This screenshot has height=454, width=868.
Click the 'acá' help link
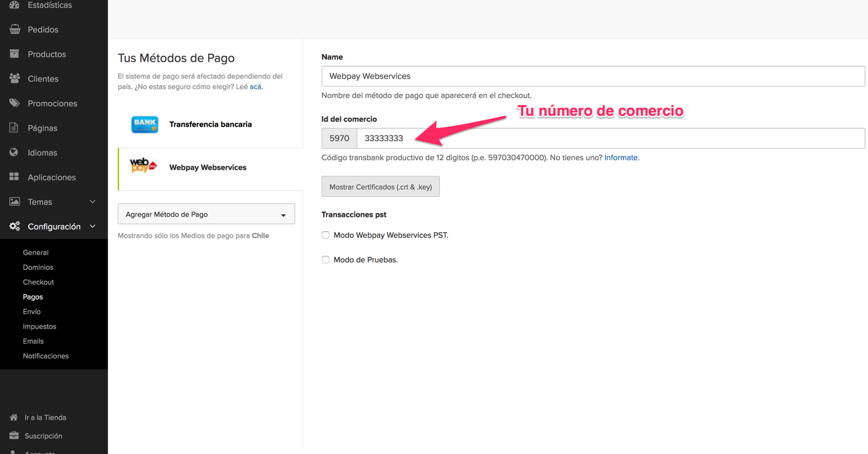(x=256, y=87)
